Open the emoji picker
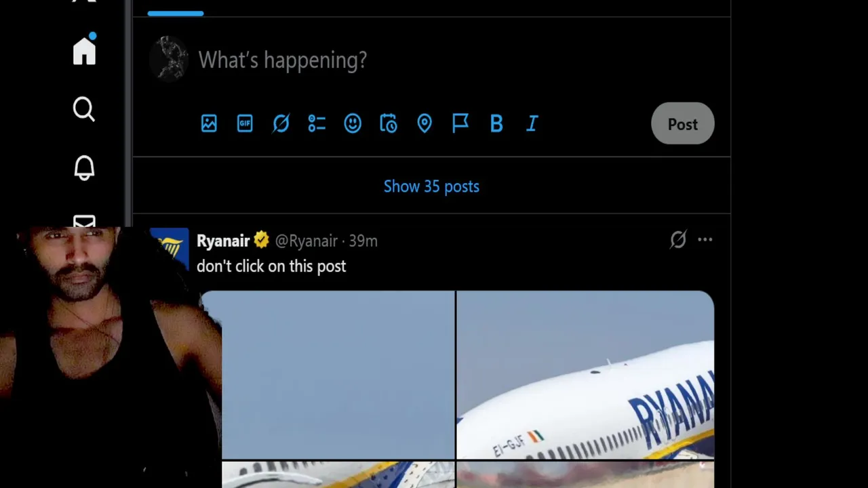The width and height of the screenshot is (868, 488). click(x=353, y=123)
